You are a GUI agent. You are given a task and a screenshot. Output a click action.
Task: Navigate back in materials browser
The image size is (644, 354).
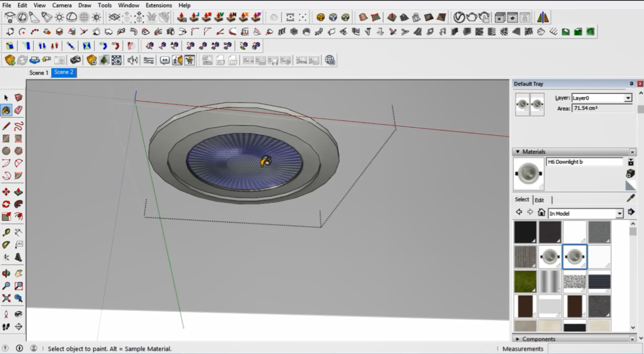click(519, 212)
